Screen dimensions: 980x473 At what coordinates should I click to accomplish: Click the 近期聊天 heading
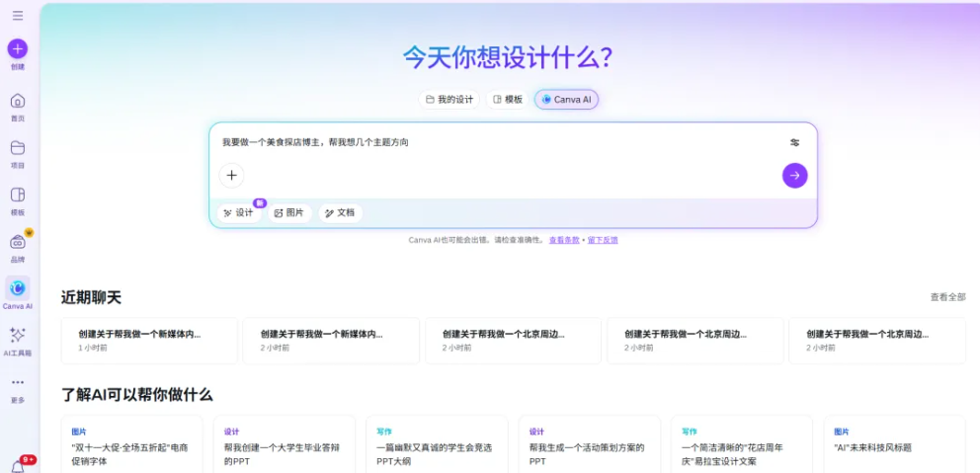coord(91,297)
